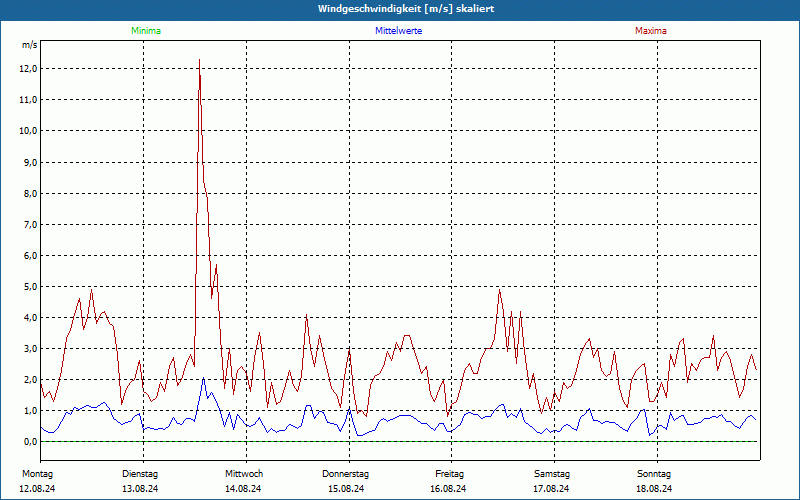Image resolution: width=800 pixels, height=500 pixels.
Task: Select the Samstag 17.08.24 date label
Action: click(552, 481)
